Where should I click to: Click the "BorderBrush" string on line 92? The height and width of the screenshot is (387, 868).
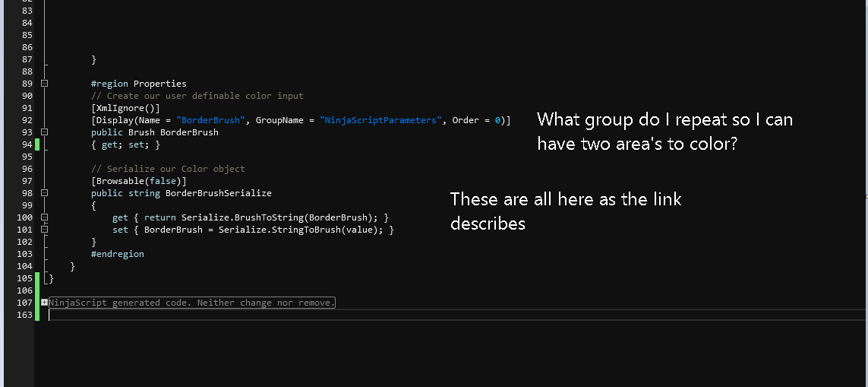pos(211,120)
